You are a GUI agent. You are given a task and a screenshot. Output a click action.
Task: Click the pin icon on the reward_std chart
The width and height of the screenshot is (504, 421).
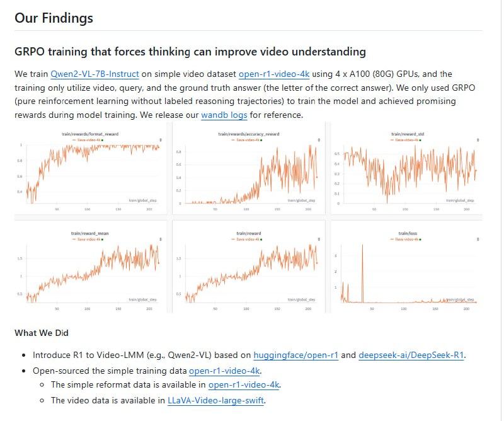tap(477, 139)
